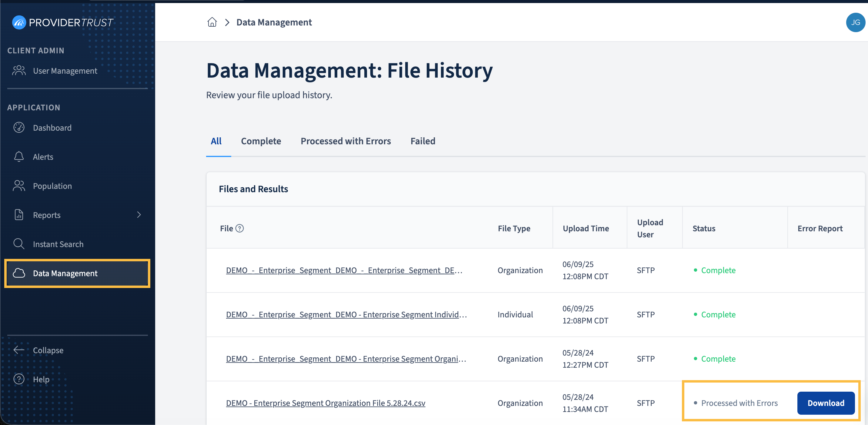Click the Processed with Errors status cell
This screenshot has width=868, height=425.
pyautogui.click(x=736, y=403)
